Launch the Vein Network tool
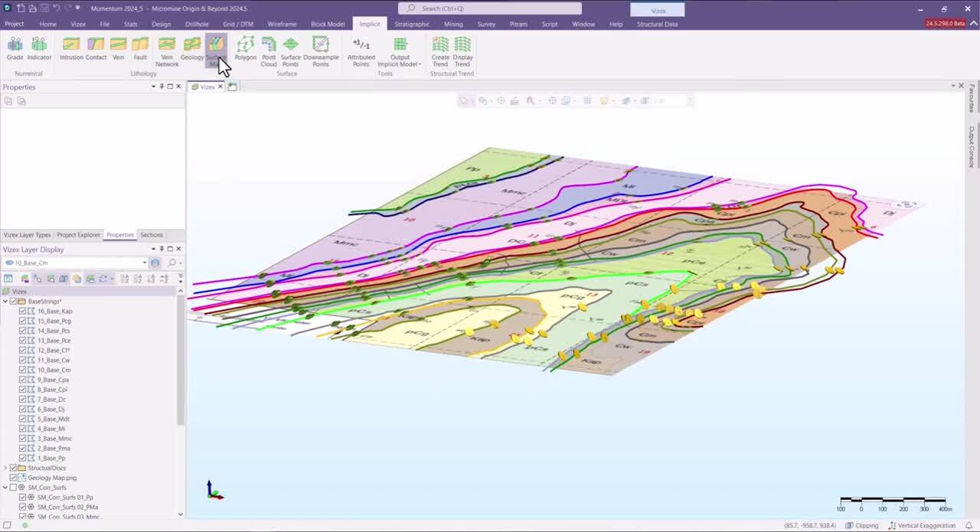980x532 pixels. (x=167, y=47)
